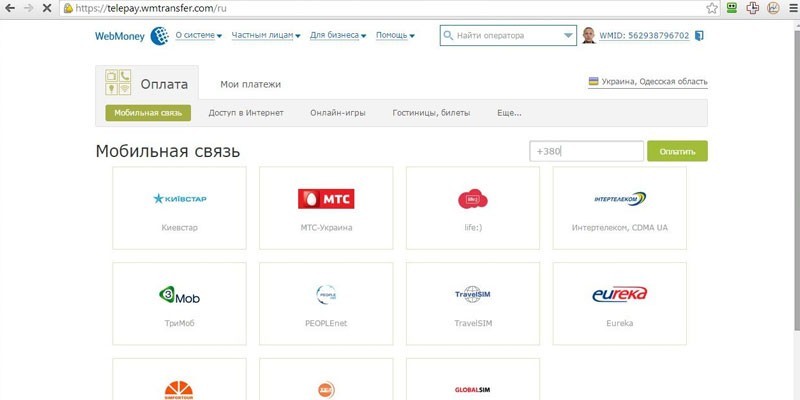Click the Интертелеком, CDMA UA label
The height and width of the screenshot is (400, 800).
tap(619, 228)
